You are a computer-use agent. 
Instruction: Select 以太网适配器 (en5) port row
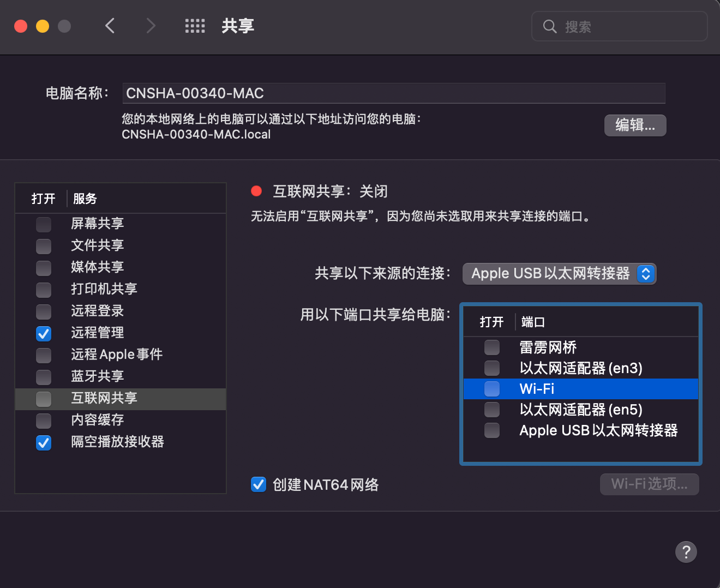[581, 409]
